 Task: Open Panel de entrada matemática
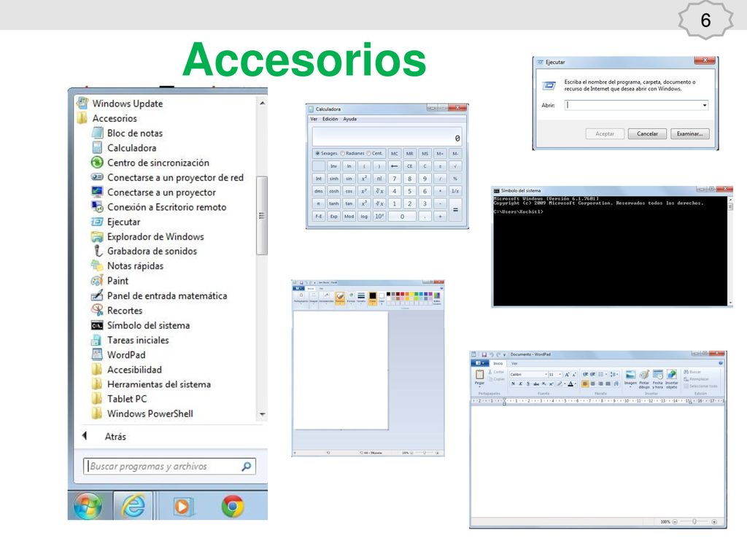pos(159,296)
